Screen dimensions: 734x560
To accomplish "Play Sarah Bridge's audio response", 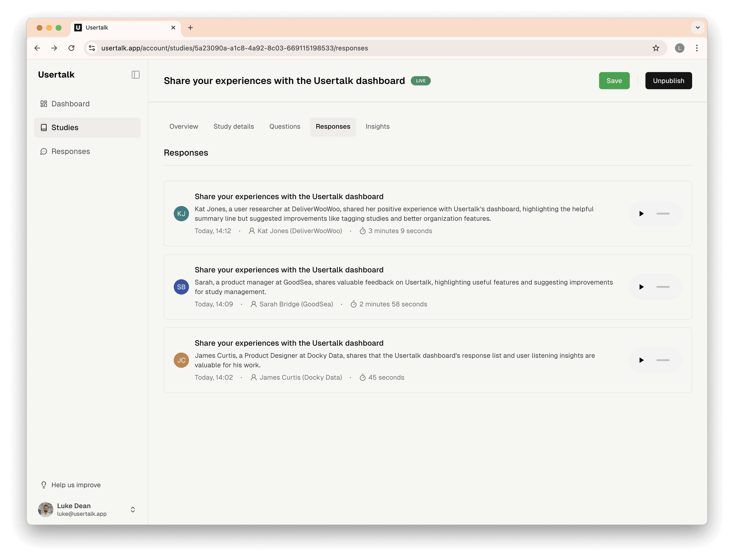I will 641,287.
